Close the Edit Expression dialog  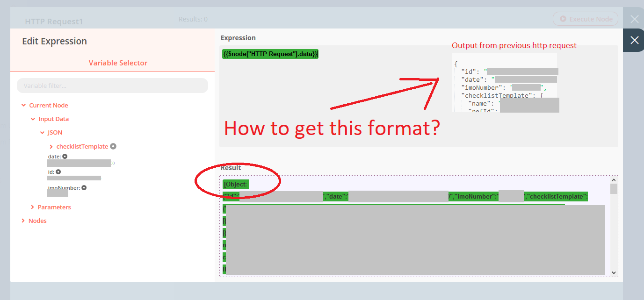click(x=634, y=40)
